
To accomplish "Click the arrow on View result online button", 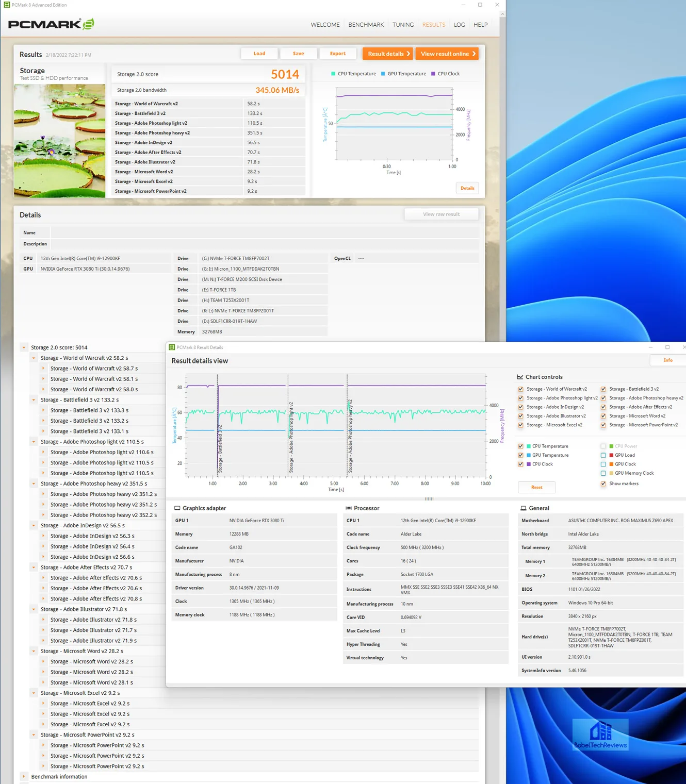I will click(473, 54).
